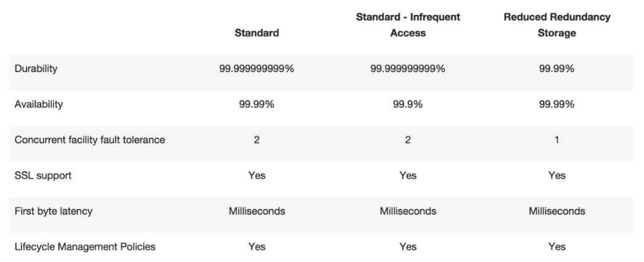This screenshot has height=262, width=644.
Task: Select the Concurrent facility fault tolerance label
Action: point(90,140)
